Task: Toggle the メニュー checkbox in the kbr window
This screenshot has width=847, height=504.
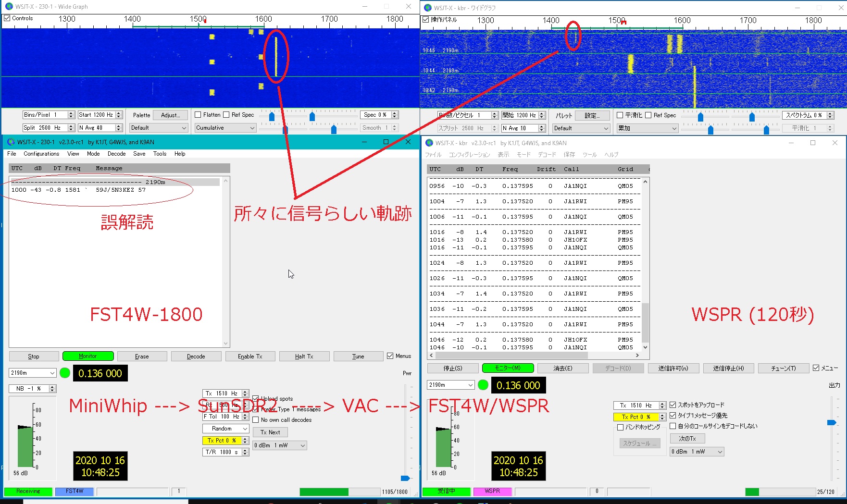Action: (816, 368)
